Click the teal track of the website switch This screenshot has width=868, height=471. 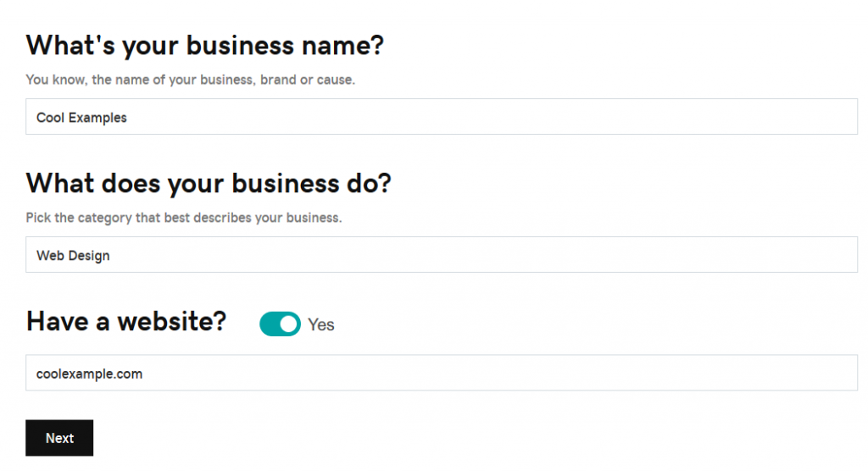[x=269, y=324]
